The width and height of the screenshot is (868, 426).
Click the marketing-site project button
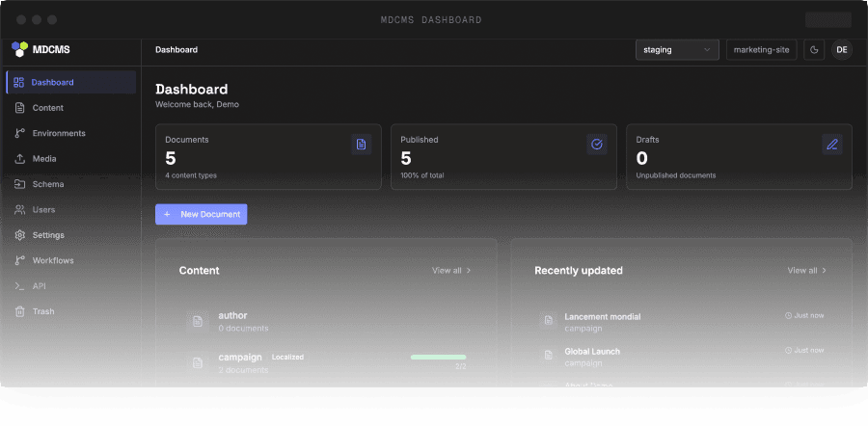pyautogui.click(x=761, y=50)
